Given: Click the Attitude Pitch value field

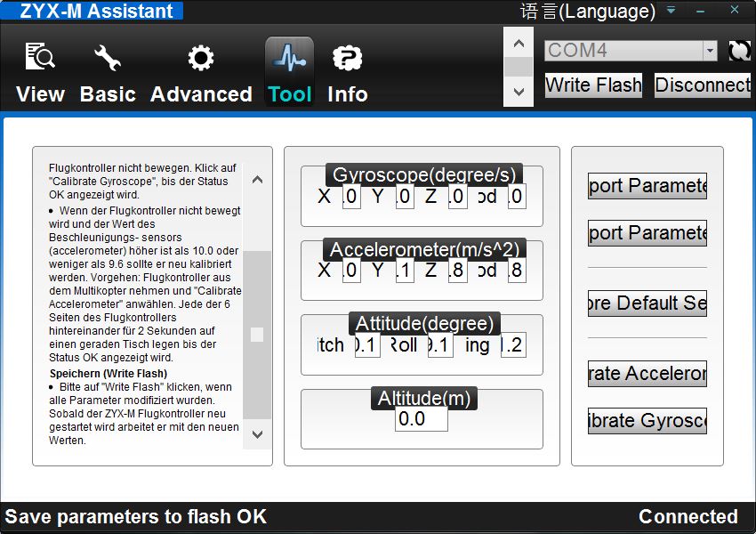Looking at the screenshot, I should click(x=367, y=345).
